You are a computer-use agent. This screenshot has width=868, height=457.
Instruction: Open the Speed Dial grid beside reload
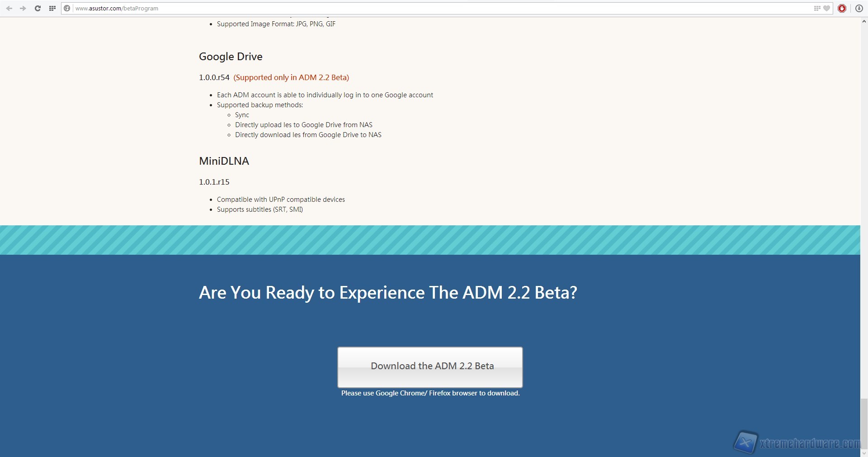[52, 8]
